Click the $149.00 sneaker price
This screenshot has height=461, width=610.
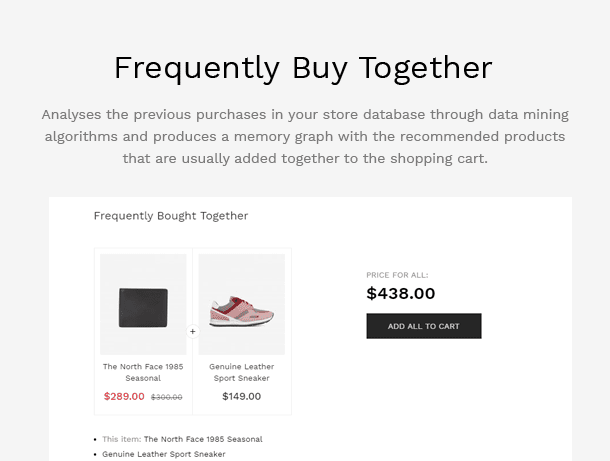tap(241, 396)
